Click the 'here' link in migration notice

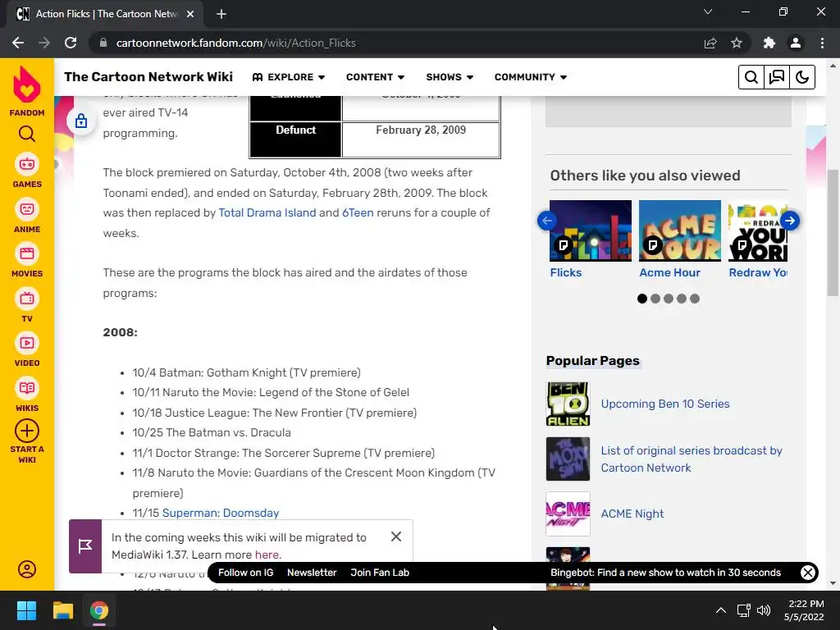[267, 555]
